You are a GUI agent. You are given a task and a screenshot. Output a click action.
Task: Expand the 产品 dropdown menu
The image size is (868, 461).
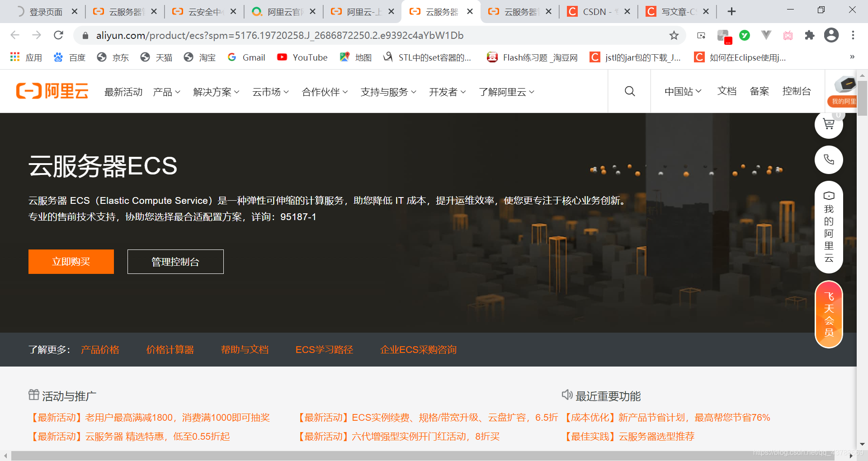tap(167, 92)
